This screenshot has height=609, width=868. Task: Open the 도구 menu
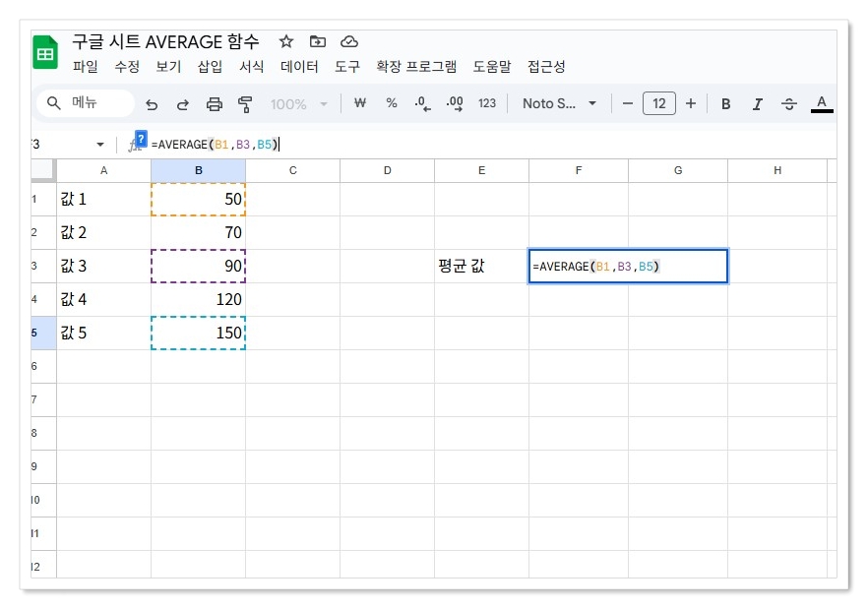click(347, 67)
